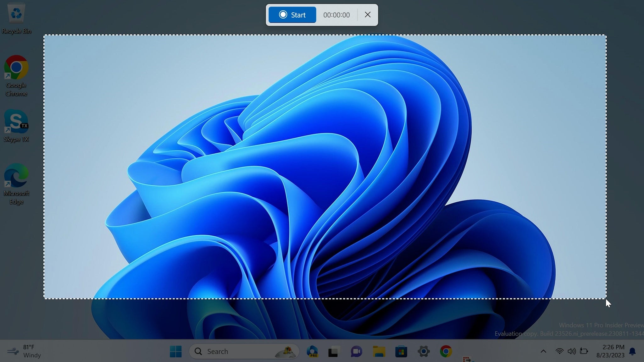
Task: Click the battery/clipboard status icon
Action: (585, 351)
